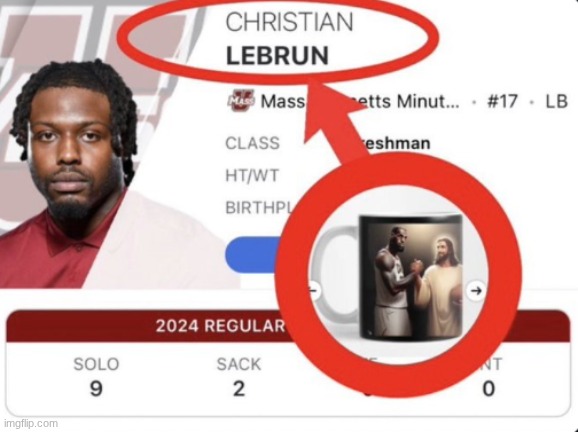This screenshot has height=432, width=578.
Task: Click the imgflip.com watermark link
Action: [31, 423]
